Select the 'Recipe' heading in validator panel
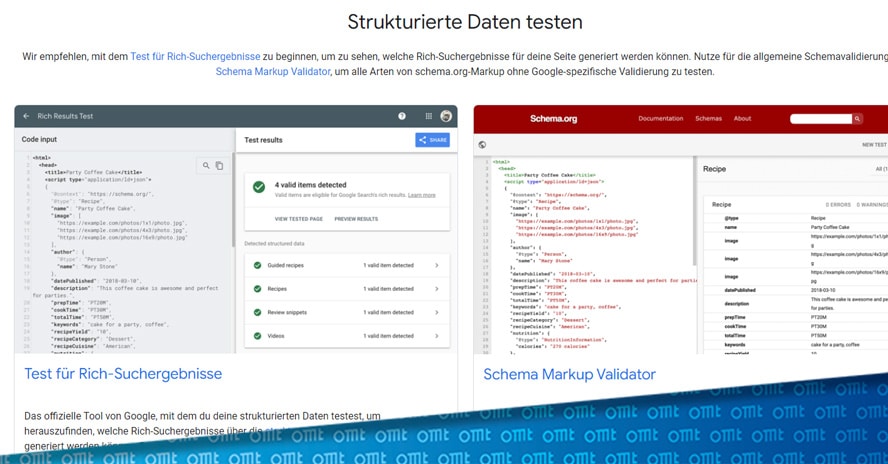Screen dimensions: 888x464 point(714,169)
